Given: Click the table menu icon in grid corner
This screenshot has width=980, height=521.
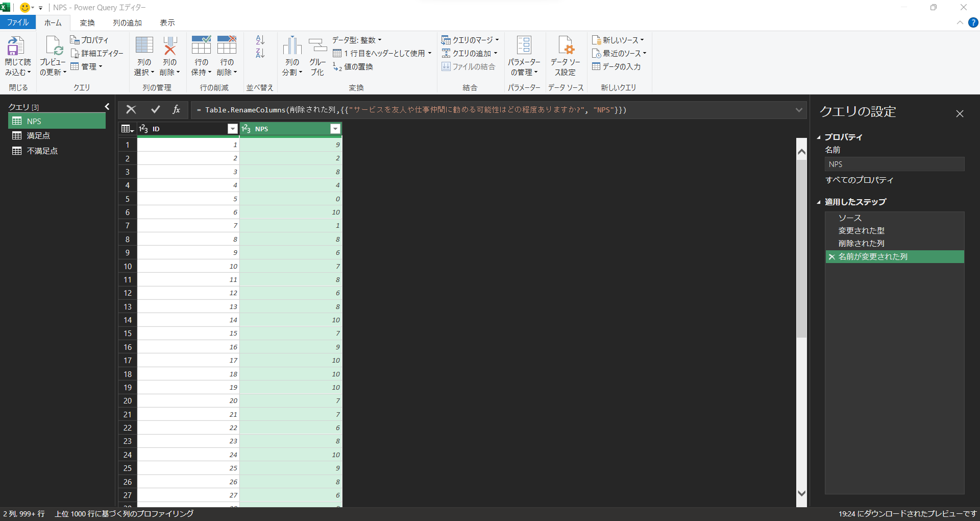Looking at the screenshot, I should click(x=128, y=129).
